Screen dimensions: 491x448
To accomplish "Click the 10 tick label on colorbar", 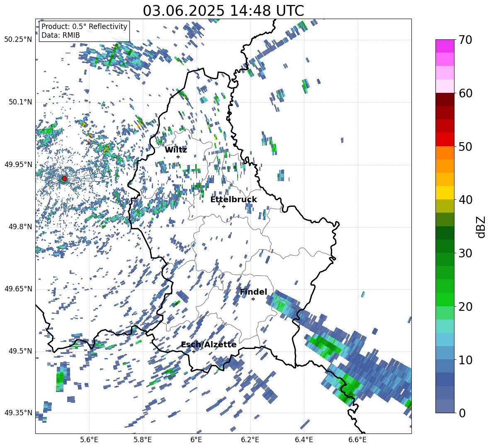I will (x=465, y=360).
